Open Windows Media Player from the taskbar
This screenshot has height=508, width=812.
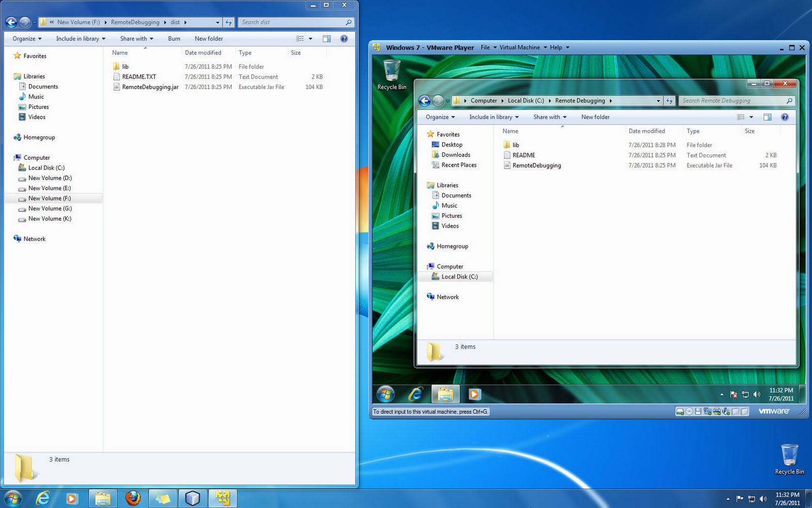(x=73, y=498)
